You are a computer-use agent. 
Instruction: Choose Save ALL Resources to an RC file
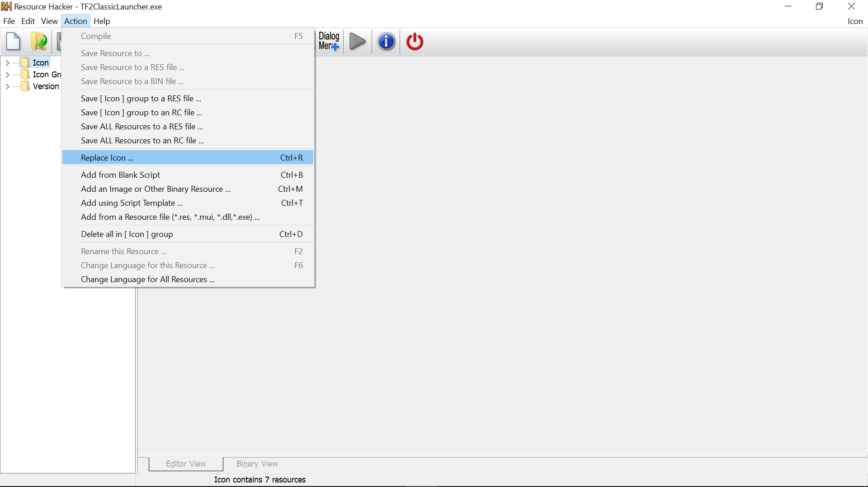[x=188, y=141]
